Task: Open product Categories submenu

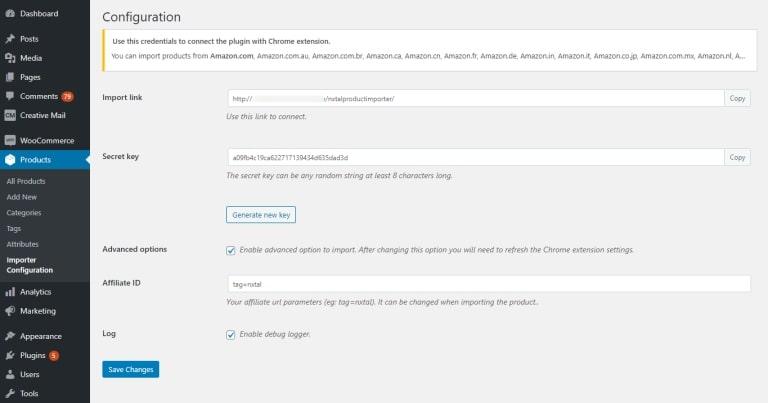Action: point(24,213)
